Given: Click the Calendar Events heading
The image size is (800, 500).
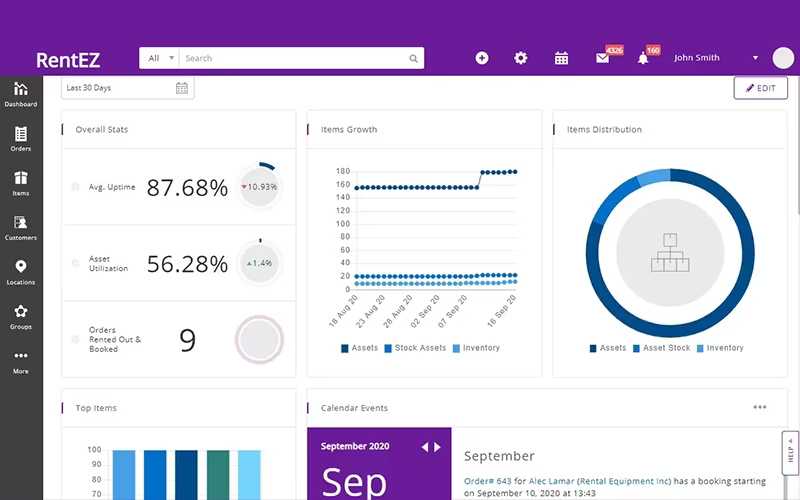Looking at the screenshot, I should 354,408.
